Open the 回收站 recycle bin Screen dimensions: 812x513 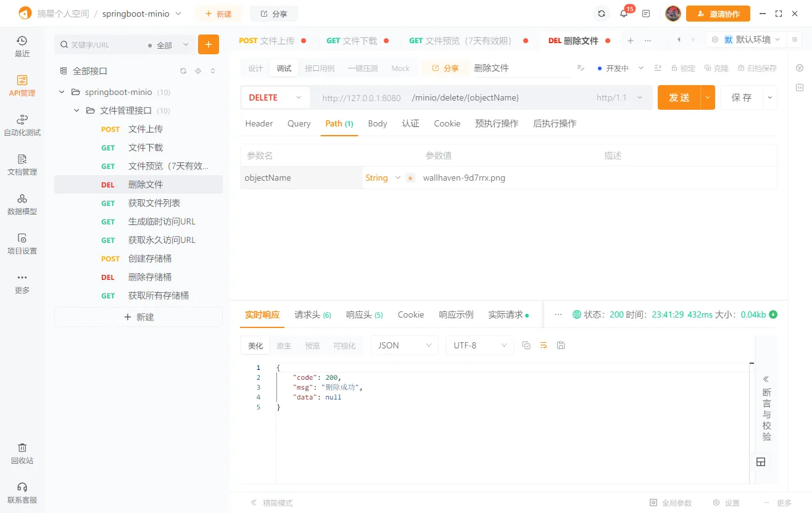(22, 453)
